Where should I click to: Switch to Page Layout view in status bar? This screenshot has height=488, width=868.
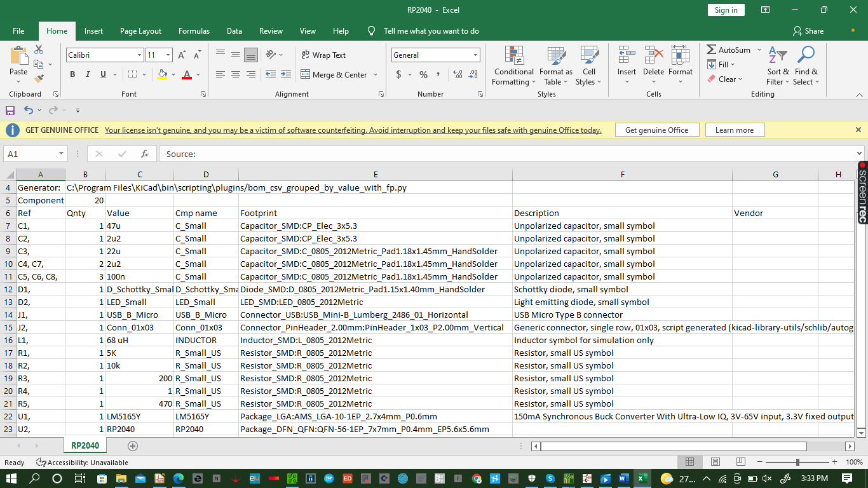coord(715,462)
